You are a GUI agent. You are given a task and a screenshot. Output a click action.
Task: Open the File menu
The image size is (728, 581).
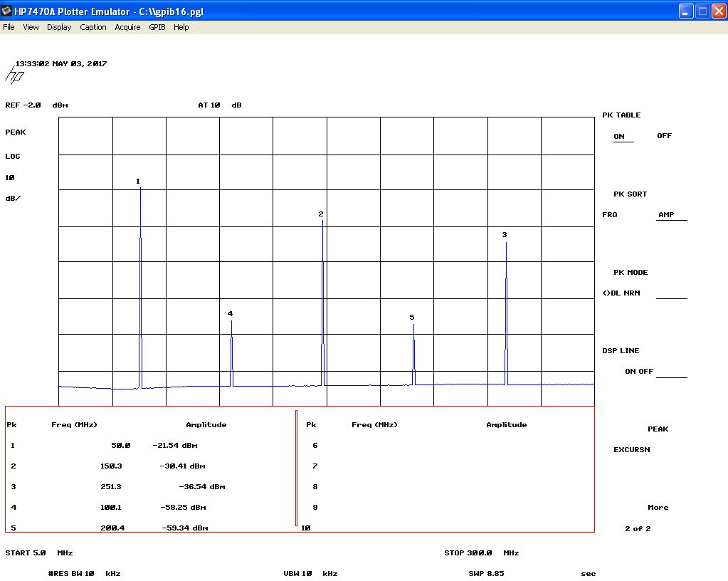[9, 27]
